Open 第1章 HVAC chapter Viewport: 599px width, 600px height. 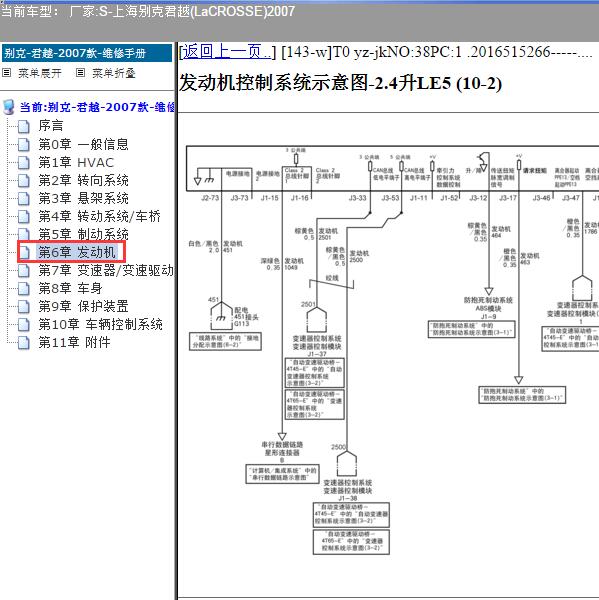point(76,163)
